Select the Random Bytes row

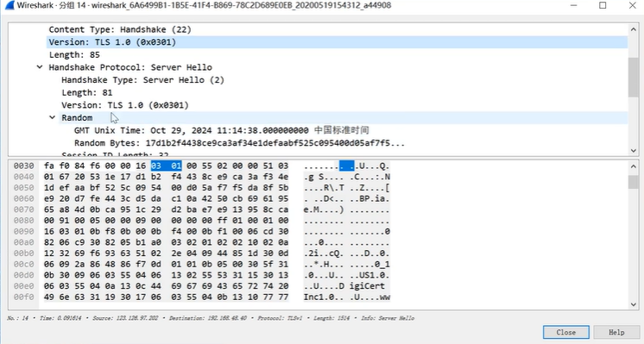pyautogui.click(x=239, y=143)
